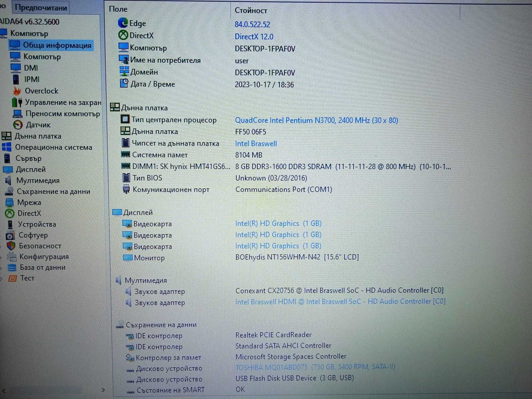Select the Тип BIOS row
This screenshot has width=532, height=399.
coord(214,178)
